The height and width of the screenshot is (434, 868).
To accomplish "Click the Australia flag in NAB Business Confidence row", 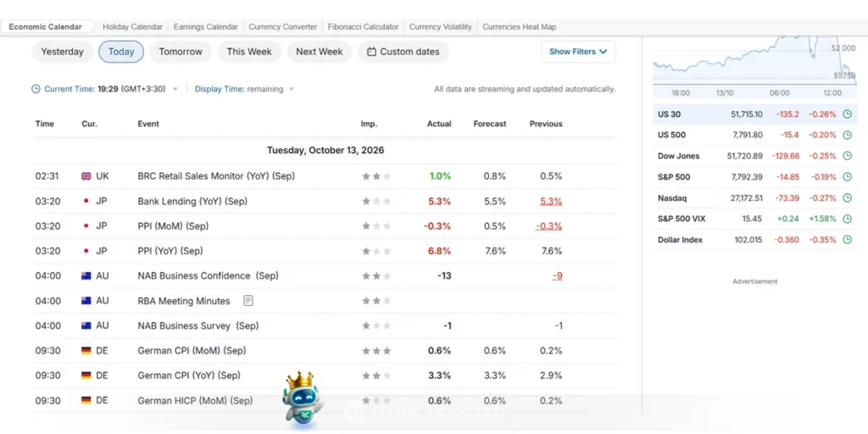I will click(x=86, y=275).
